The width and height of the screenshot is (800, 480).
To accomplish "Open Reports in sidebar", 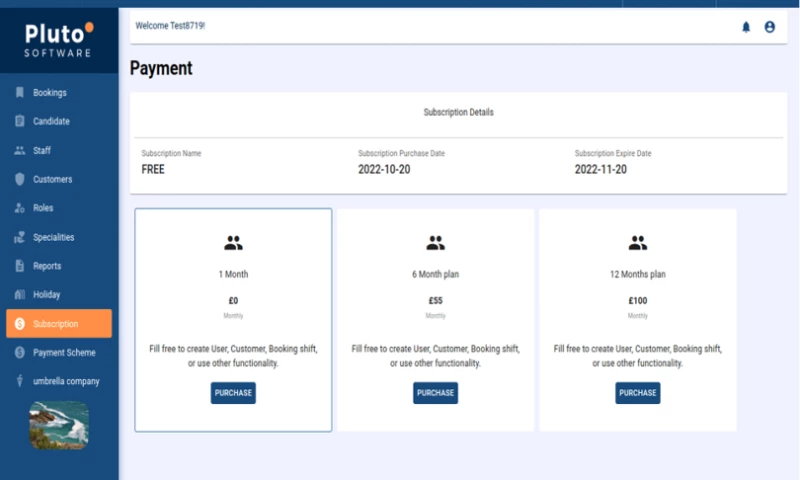I will click(59, 266).
